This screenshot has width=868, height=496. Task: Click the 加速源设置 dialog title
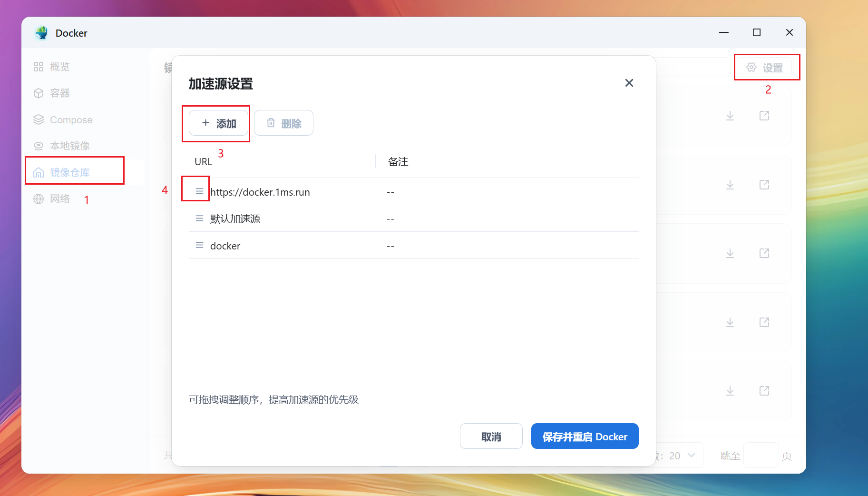point(221,84)
